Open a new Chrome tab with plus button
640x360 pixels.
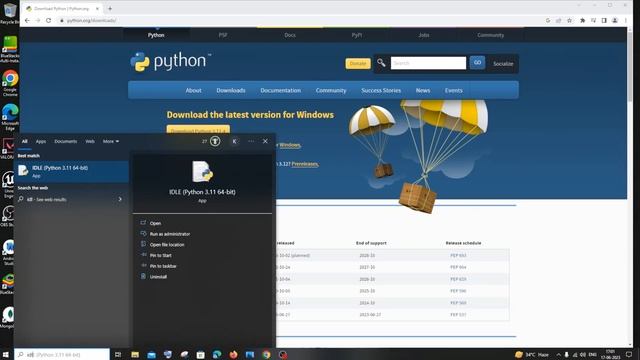point(110,8)
